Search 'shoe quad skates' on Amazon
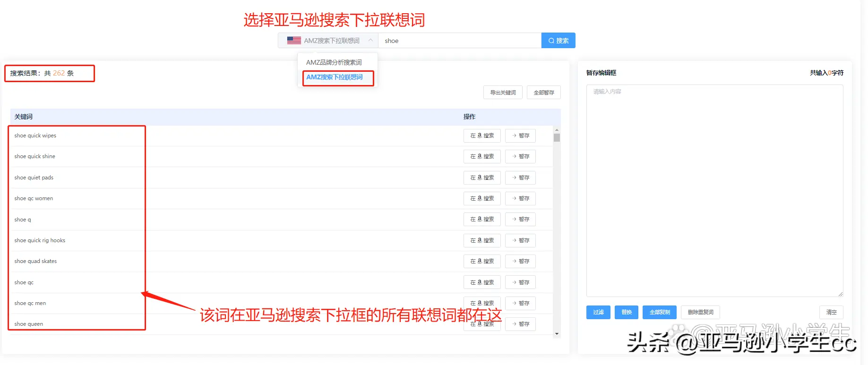The image size is (868, 365). coord(482,261)
